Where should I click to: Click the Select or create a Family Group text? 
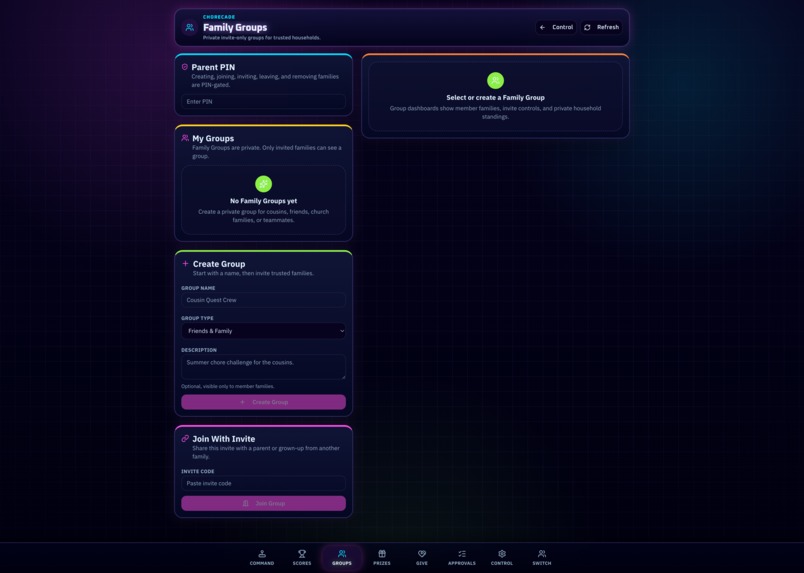pos(495,97)
